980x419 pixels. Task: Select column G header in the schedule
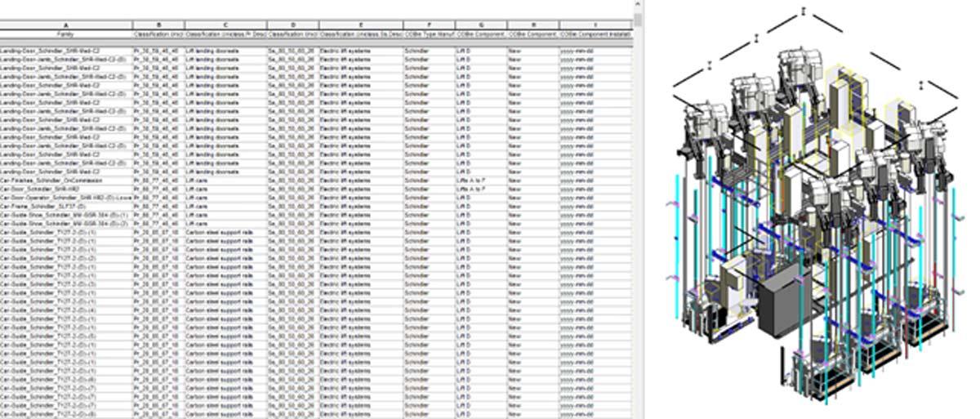point(480,26)
